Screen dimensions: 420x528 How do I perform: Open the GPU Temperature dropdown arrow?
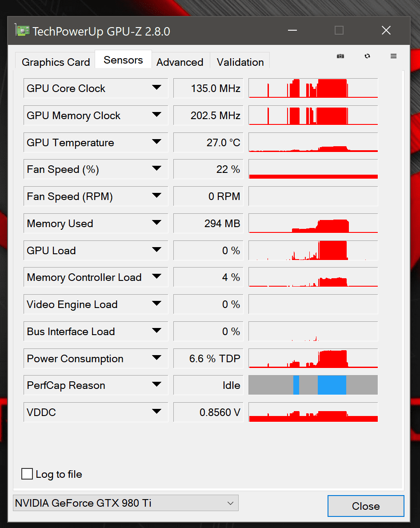pos(156,141)
